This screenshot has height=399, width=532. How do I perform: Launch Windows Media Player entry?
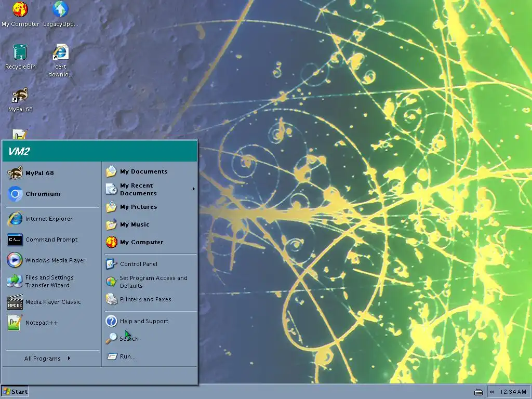click(x=52, y=260)
